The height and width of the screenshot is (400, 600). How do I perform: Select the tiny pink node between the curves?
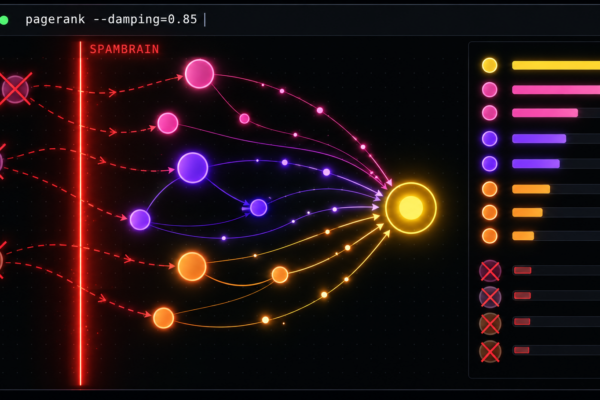click(245, 119)
